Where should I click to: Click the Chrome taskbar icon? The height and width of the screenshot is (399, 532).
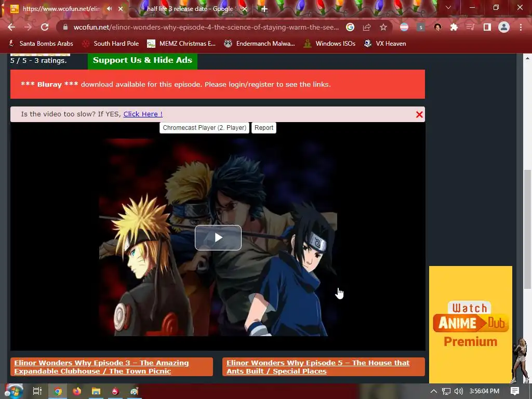(x=58, y=391)
